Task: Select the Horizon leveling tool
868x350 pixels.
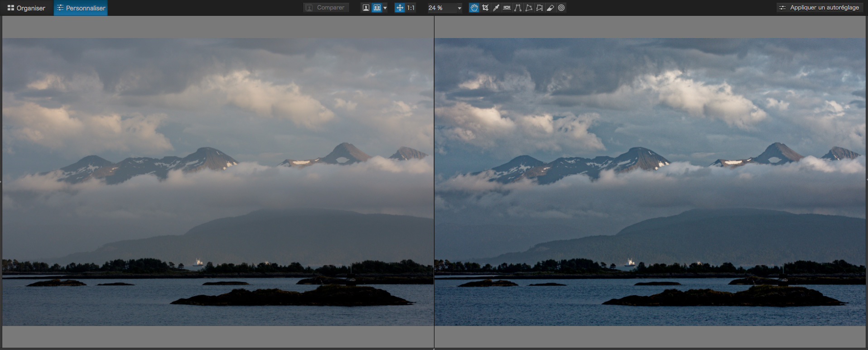Action: tap(507, 8)
